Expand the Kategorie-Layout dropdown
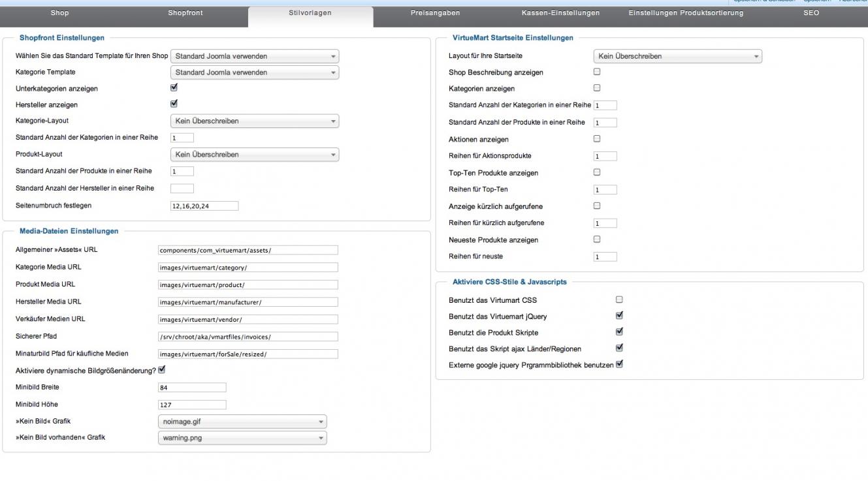 coord(255,121)
